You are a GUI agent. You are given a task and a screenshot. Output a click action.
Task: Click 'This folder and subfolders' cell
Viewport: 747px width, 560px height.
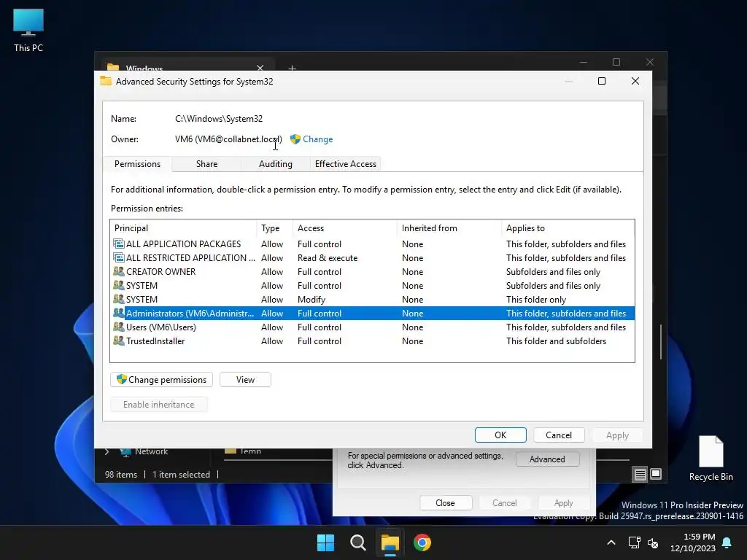(556, 341)
